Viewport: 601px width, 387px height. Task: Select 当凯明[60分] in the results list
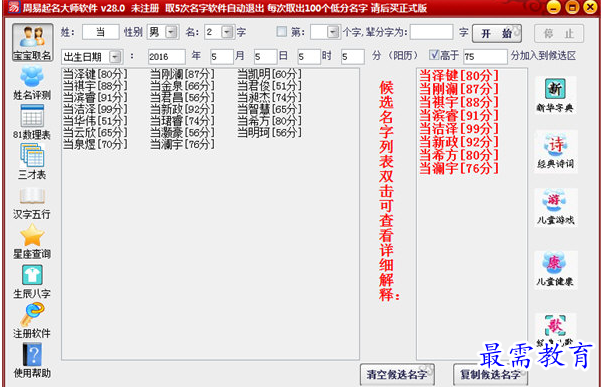(269, 74)
